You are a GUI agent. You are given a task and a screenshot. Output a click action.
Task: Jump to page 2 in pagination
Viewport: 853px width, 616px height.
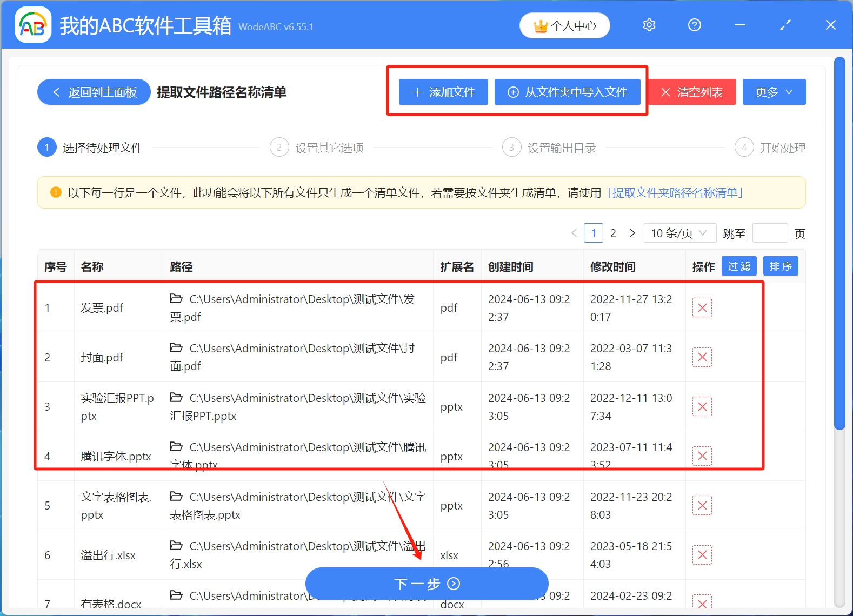613,233
